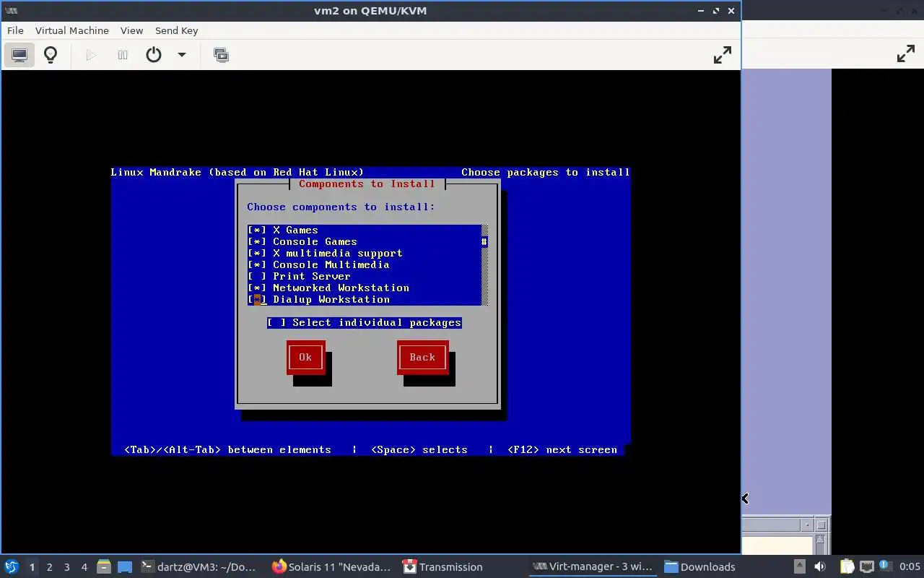
Task: Open the system start menu icon
Action: (12, 566)
